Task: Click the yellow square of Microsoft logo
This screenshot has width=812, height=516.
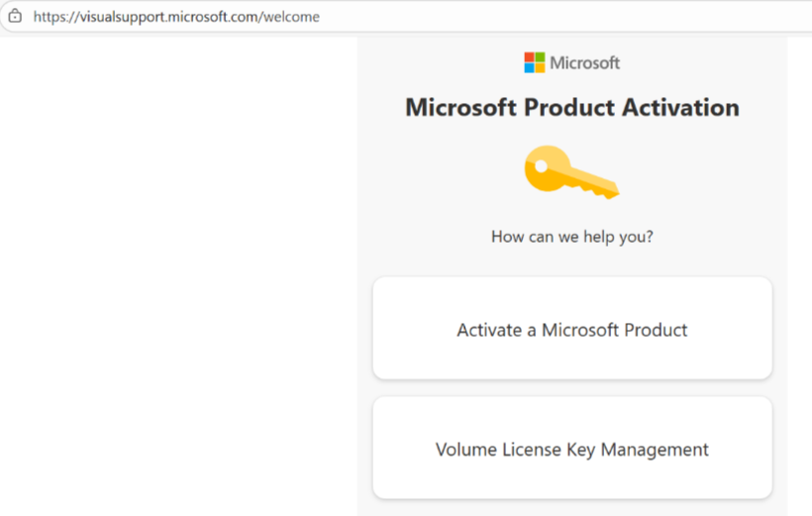Action: point(540,68)
